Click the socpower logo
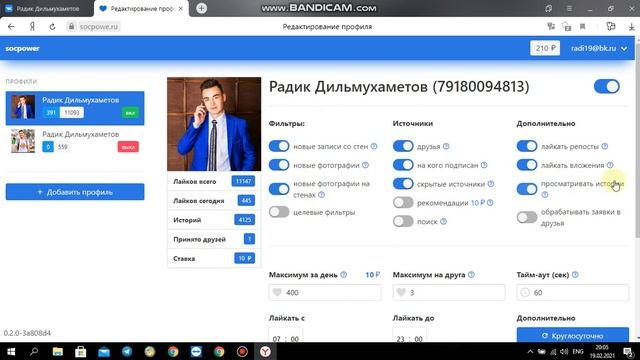640x360 pixels. click(22, 48)
